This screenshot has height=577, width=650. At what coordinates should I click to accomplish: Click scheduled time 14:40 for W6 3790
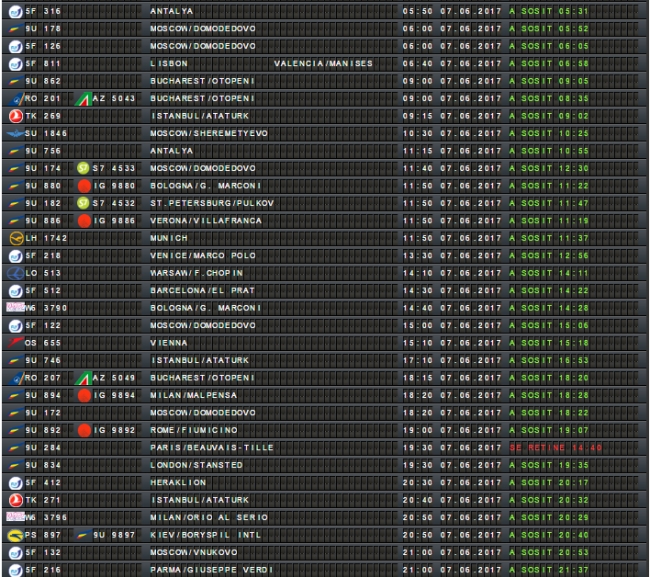click(417, 308)
